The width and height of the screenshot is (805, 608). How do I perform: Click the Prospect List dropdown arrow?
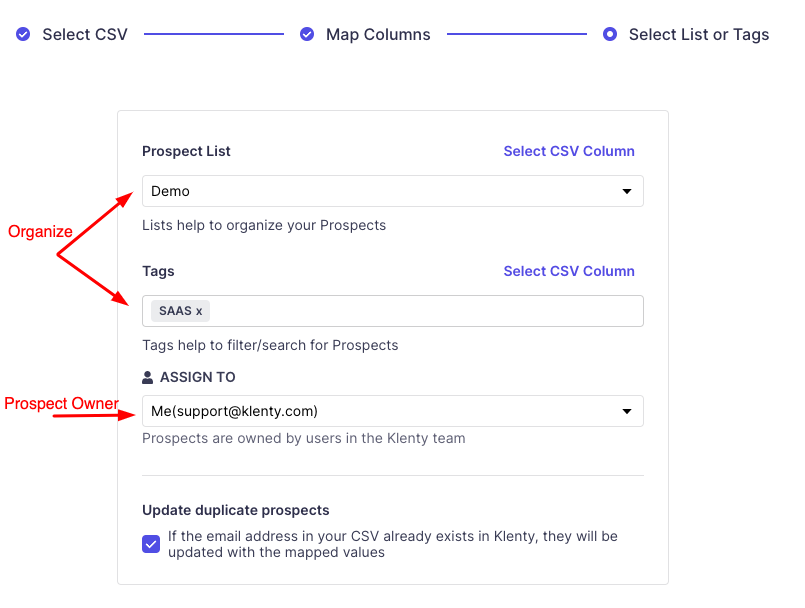[627, 191]
